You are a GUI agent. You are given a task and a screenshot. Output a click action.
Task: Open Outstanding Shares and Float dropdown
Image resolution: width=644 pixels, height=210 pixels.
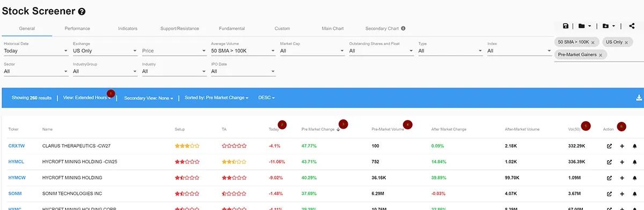(x=381, y=51)
